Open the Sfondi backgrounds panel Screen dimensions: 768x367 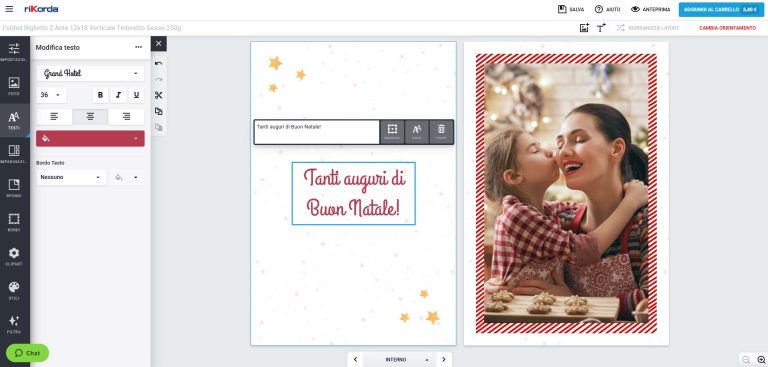(x=14, y=188)
